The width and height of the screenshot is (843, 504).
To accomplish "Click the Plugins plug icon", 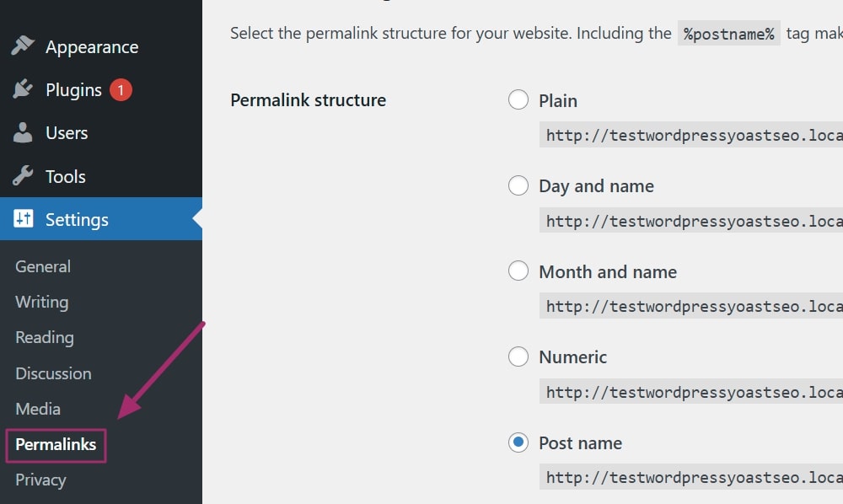I will point(23,89).
